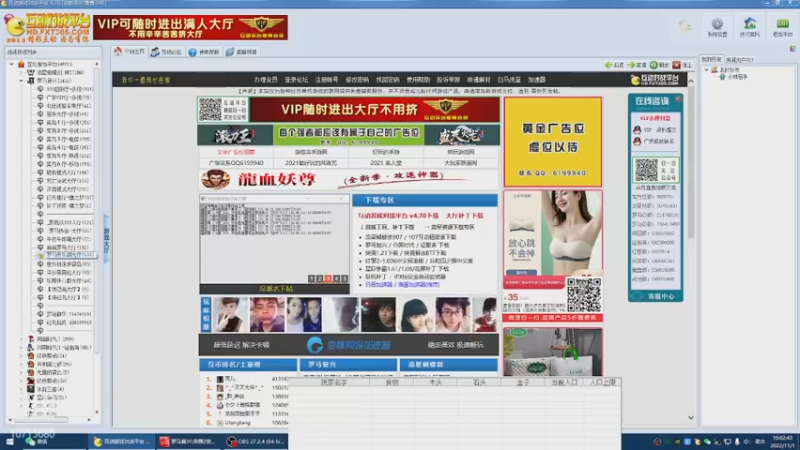Open the 使用帮助 tab with question icon
800x450 pixels.
(x=204, y=52)
